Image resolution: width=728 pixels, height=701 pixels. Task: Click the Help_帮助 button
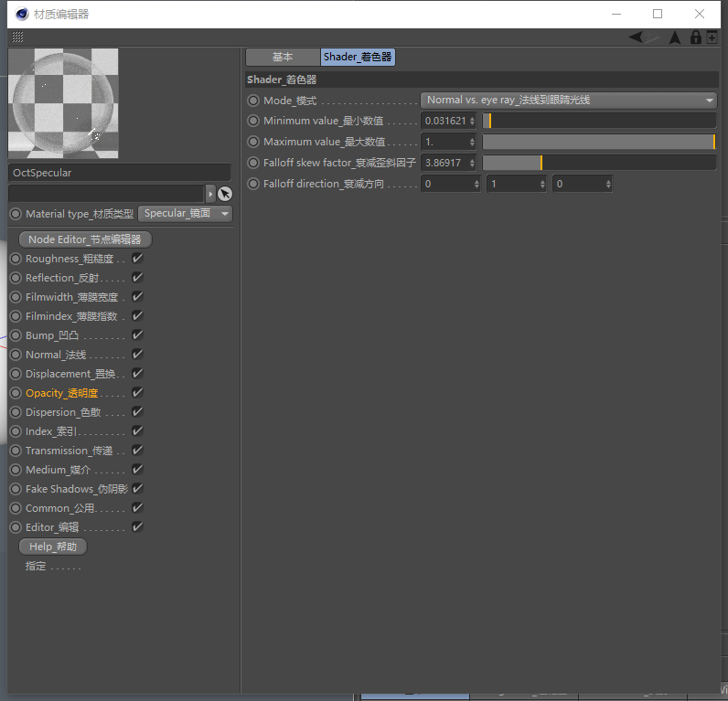coord(53,547)
